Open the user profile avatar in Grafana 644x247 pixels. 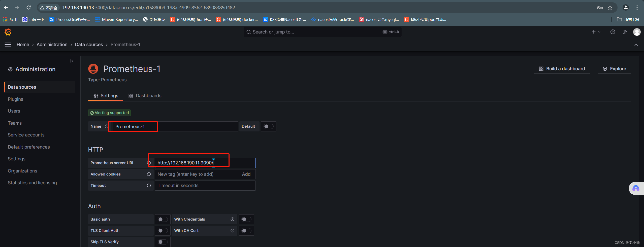click(x=637, y=32)
